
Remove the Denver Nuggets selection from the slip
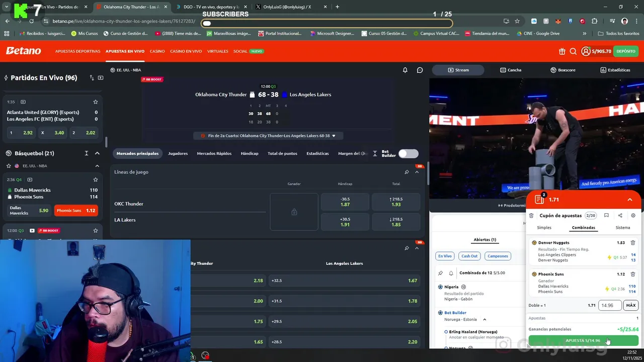click(633, 243)
